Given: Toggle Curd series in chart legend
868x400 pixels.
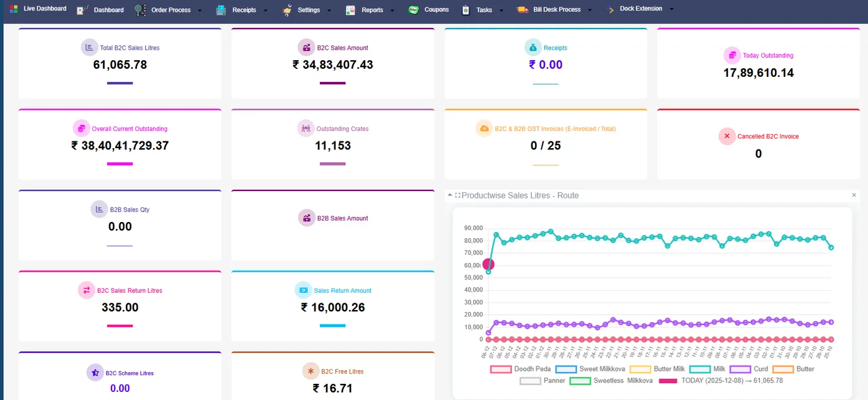Looking at the screenshot, I should point(748,369).
